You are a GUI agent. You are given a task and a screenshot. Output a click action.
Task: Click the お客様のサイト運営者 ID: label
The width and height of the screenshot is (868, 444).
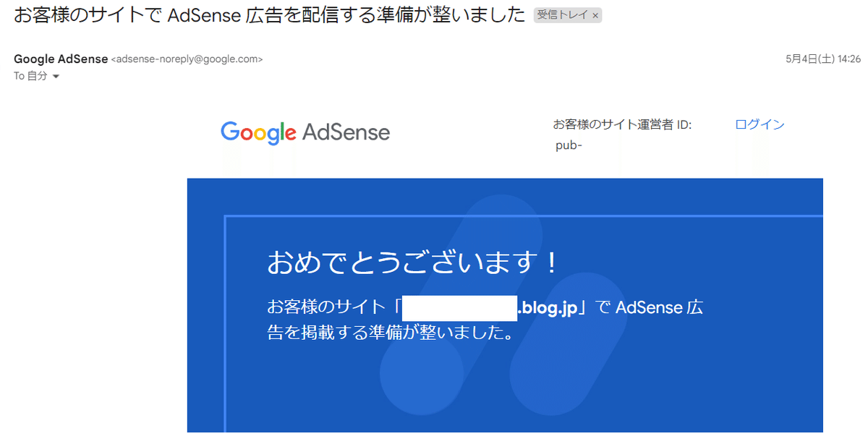click(622, 124)
